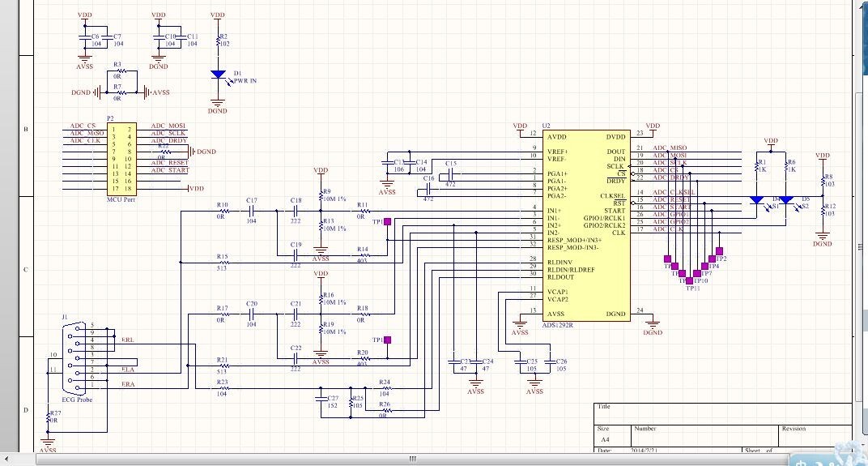Select resistor R2 102 under VDD
Viewport: 868px width, 466px height.
pyautogui.click(x=218, y=40)
